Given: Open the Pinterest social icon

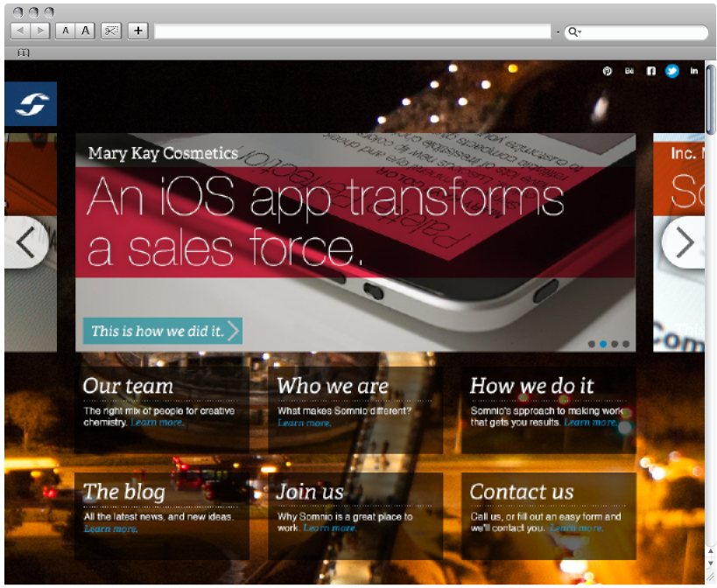Looking at the screenshot, I should (608, 71).
